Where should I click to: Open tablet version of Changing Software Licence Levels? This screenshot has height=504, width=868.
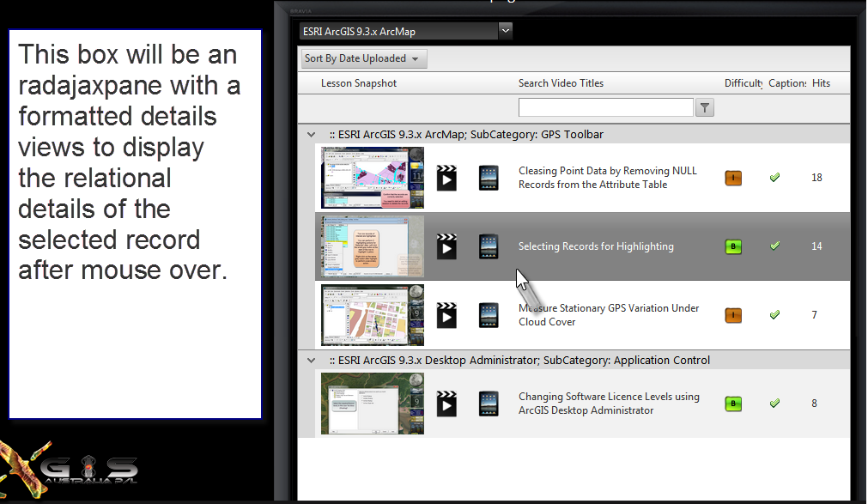point(489,404)
